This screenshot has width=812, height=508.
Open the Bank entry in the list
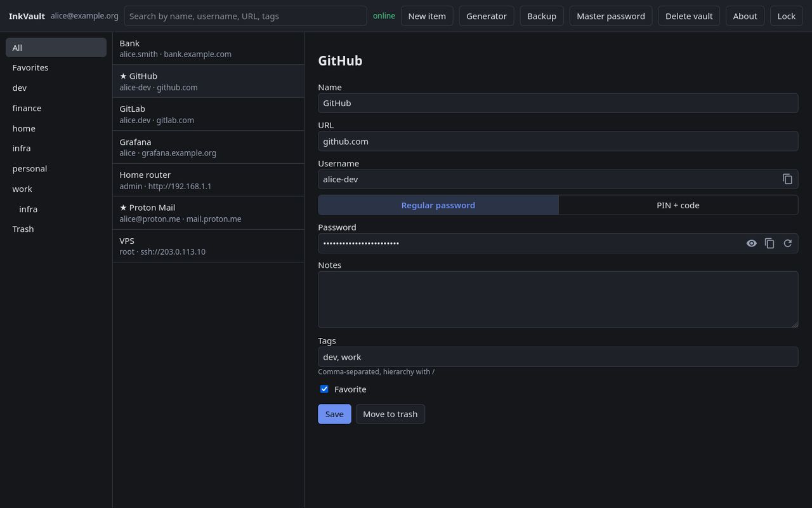click(x=209, y=48)
